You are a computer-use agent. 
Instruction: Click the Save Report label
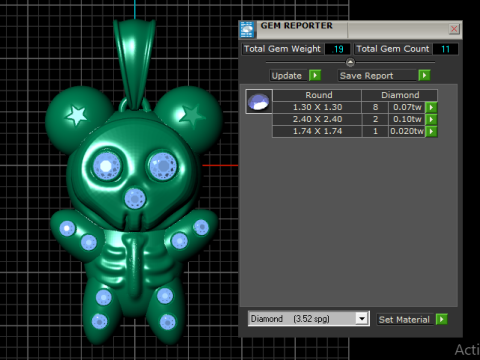click(377, 76)
